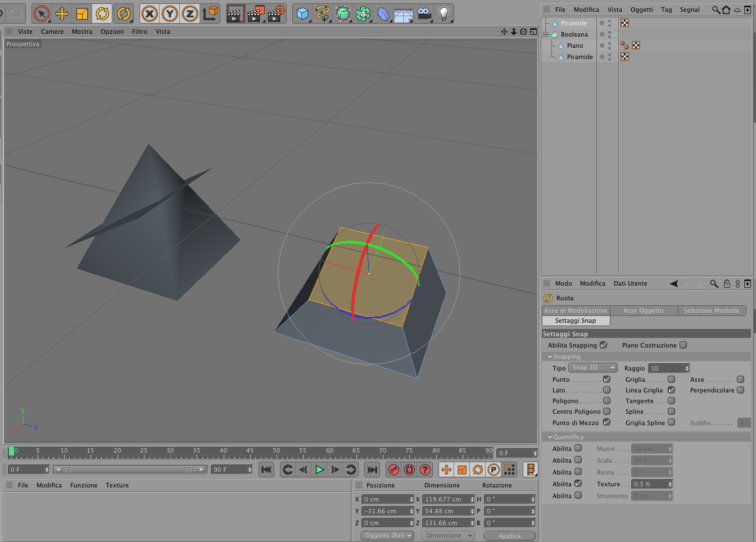The image size is (756, 542).
Task: Open the Camere viewport menu
Action: click(x=52, y=31)
